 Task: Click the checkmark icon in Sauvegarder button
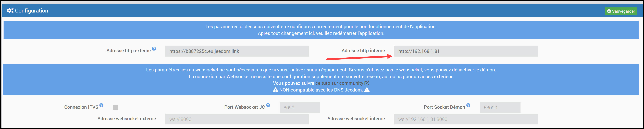609,11
